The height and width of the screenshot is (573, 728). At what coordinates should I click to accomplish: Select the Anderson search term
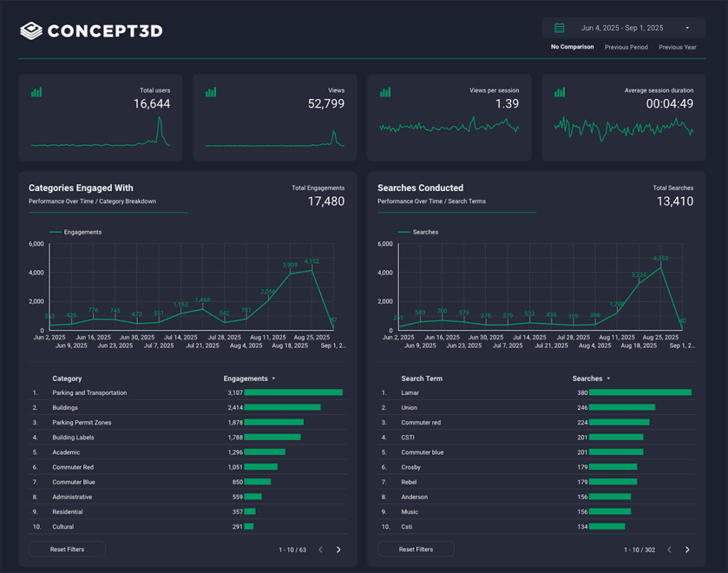[414, 497]
